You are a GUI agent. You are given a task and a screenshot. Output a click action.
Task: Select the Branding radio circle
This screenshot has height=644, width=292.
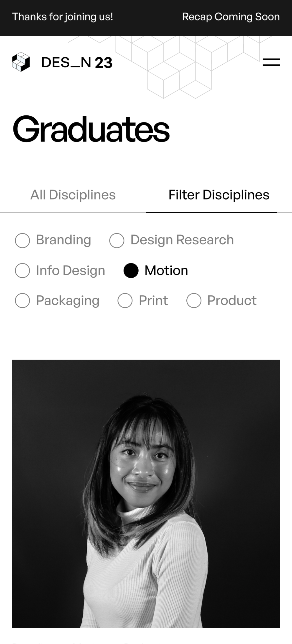(x=22, y=240)
